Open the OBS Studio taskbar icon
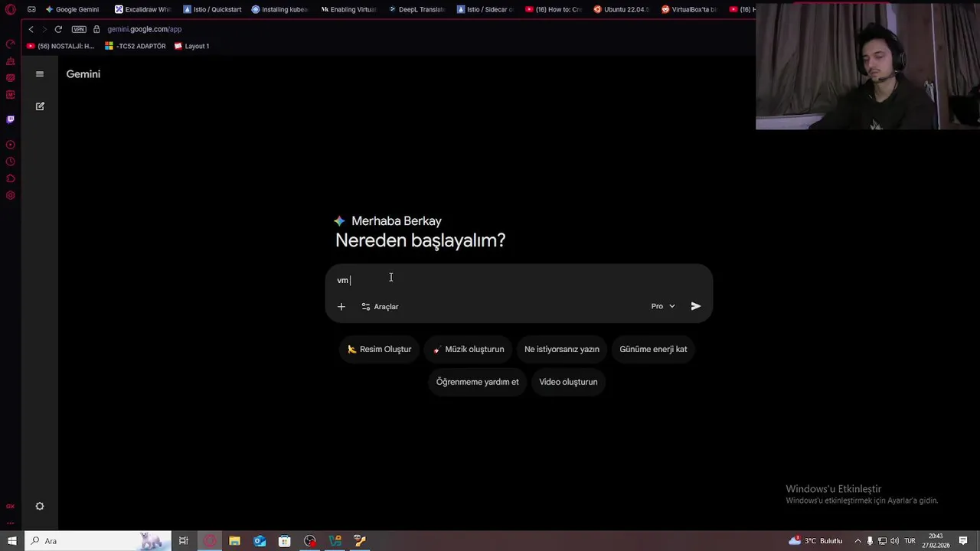The width and height of the screenshot is (980, 551). (310, 541)
